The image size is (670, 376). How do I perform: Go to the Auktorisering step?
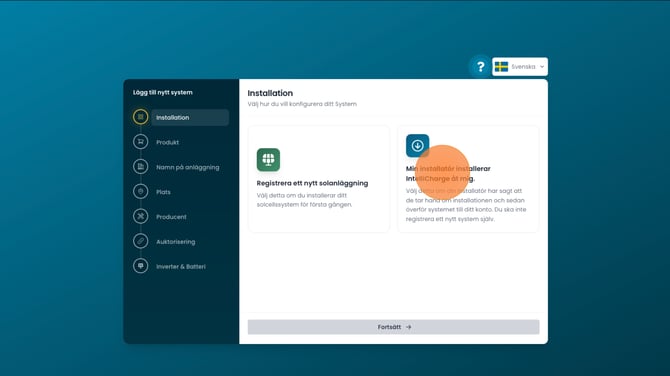tap(176, 241)
